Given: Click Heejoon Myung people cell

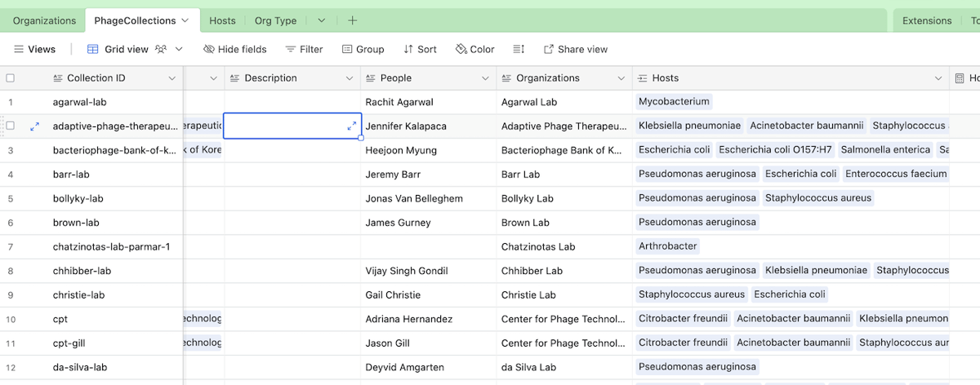Looking at the screenshot, I should (429, 150).
